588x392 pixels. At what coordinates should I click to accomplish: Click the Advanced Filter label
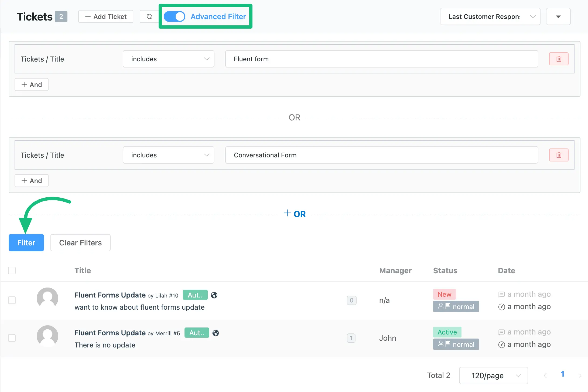point(218,16)
